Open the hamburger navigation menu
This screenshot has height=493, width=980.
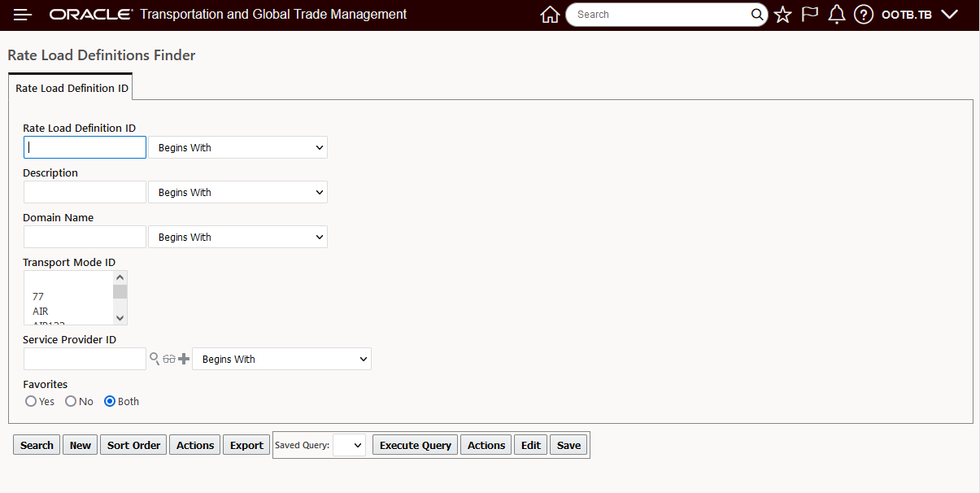23,15
